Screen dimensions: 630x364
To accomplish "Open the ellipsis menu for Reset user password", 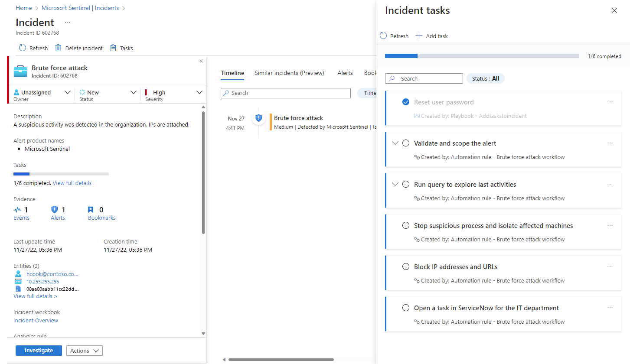I will (x=610, y=102).
